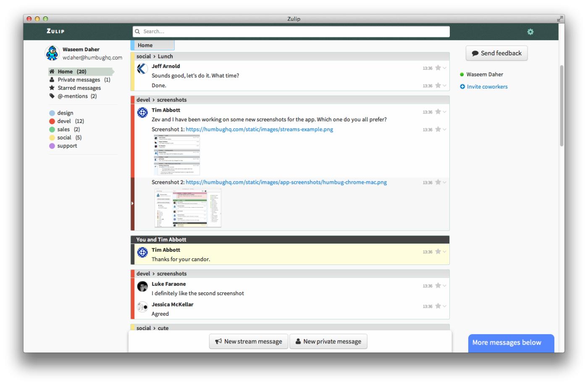Star Jessica McKellar's 'Agreed' message
The image size is (588, 385).
pyautogui.click(x=438, y=306)
